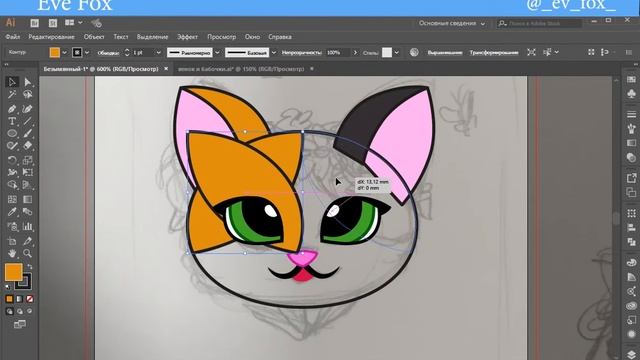The width and height of the screenshot is (640, 360).
Task: Open Layers panel icon in right dock
Action: [x=631, y=354]
